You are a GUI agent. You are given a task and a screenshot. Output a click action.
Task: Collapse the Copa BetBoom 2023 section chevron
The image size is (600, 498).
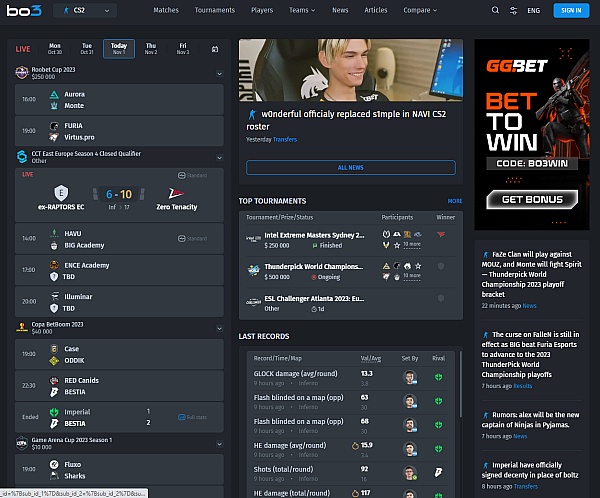[x=219, y=328]
